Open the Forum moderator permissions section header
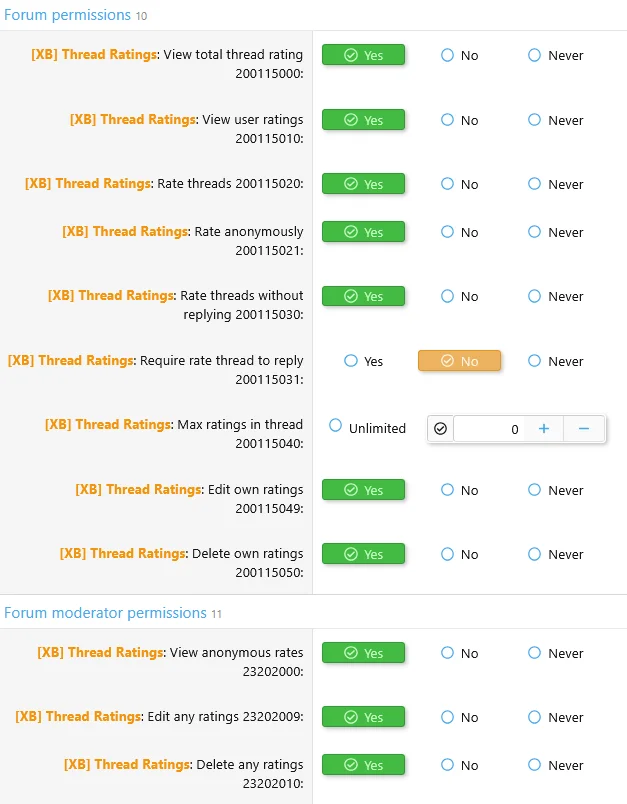Viewport: 627px width, 804px height. 105,612
